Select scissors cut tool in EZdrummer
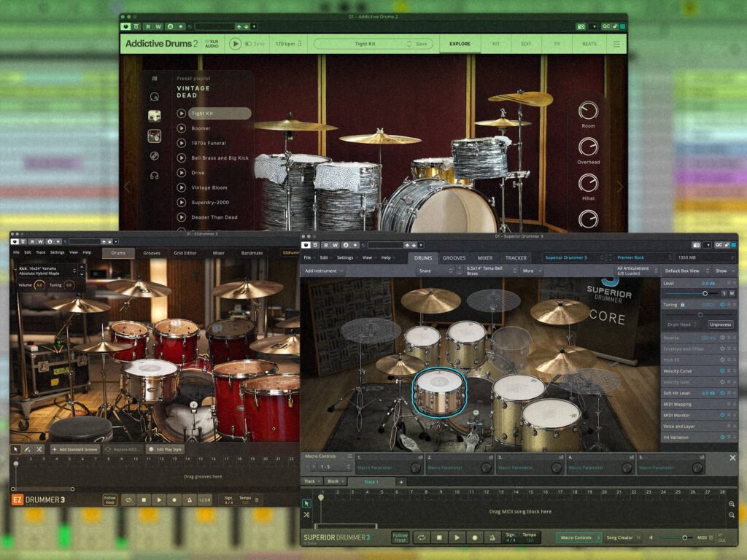 [39, 449]
